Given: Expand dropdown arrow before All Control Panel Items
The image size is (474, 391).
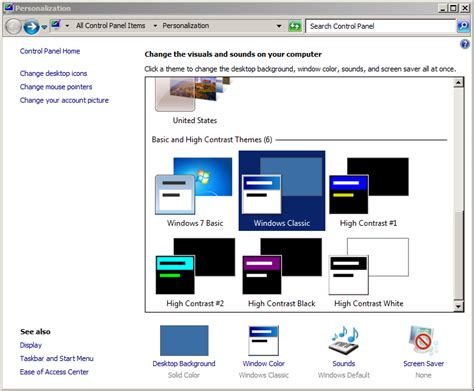Looking at the screenshot, I should click(x=67, y=26).
